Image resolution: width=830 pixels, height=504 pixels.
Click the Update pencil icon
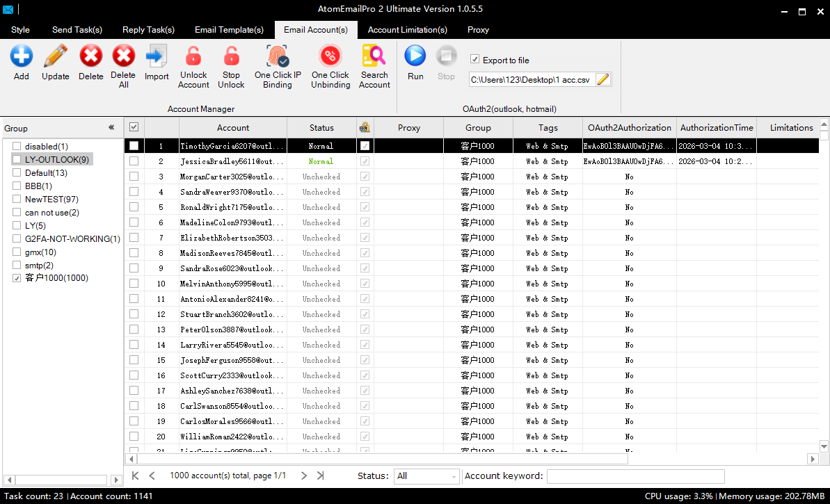[x=56, y=56]
